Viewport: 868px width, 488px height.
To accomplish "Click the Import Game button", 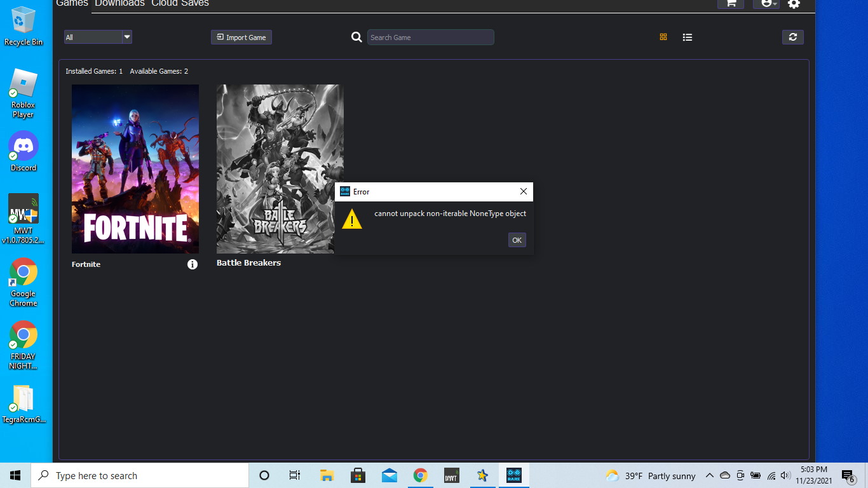I will (x=241, y=37).
